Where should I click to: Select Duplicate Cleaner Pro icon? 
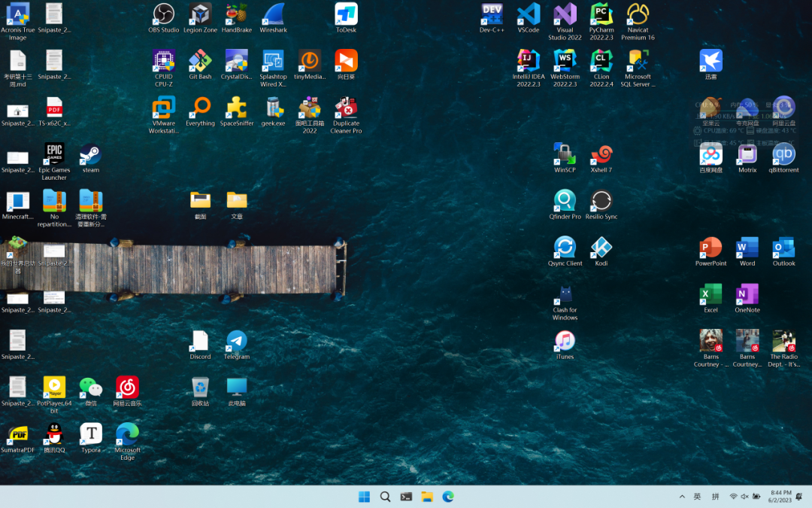[346, 115]
